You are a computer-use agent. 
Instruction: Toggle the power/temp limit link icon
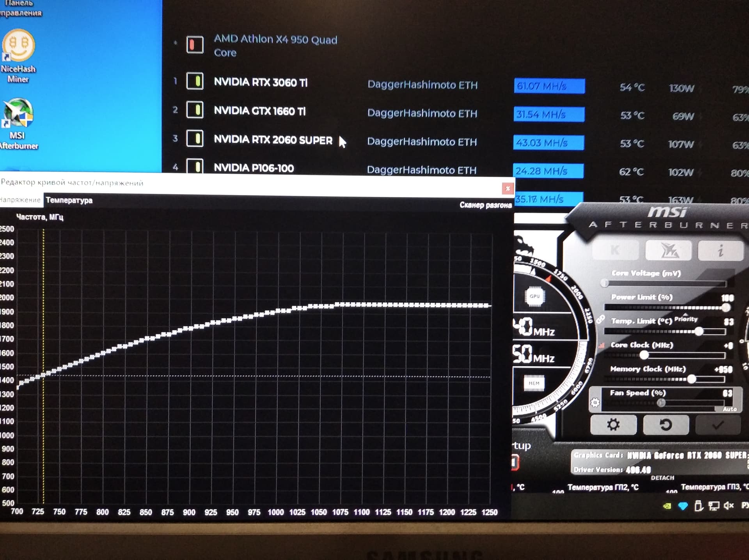tap(600, 320)
